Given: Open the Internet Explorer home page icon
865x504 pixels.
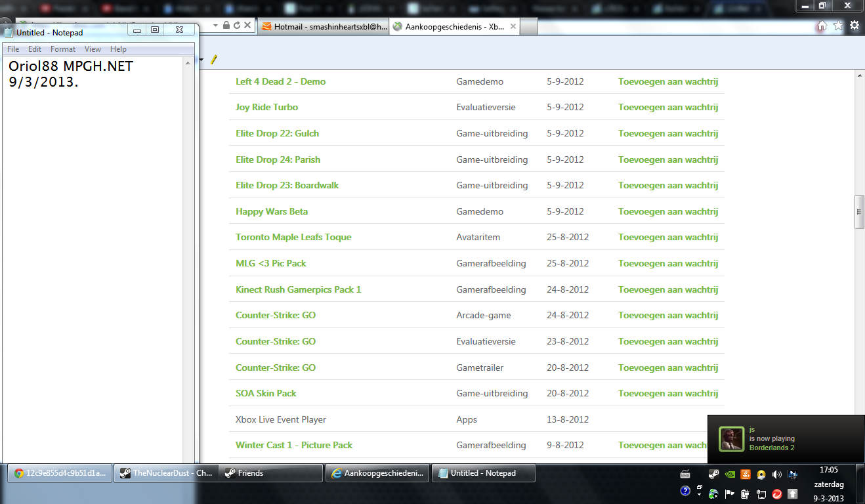Looking at the screenshot, I should click(x=822, y=26).
